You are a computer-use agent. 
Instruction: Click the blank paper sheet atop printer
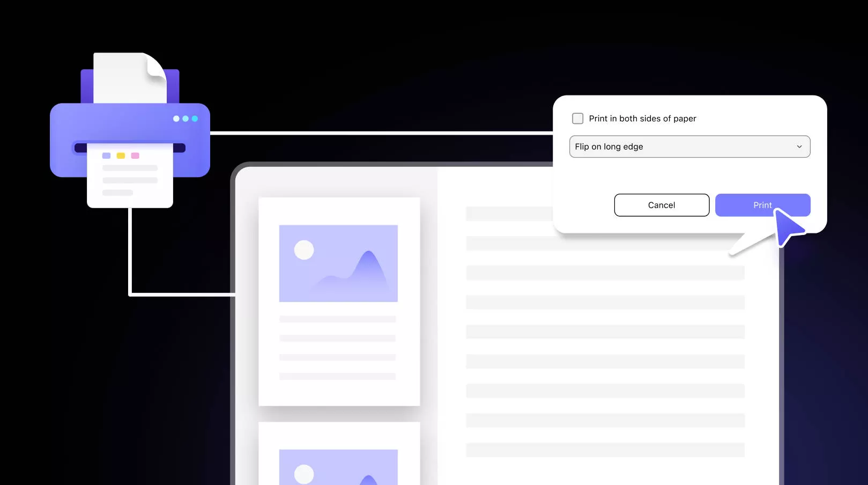coord(129,77)
